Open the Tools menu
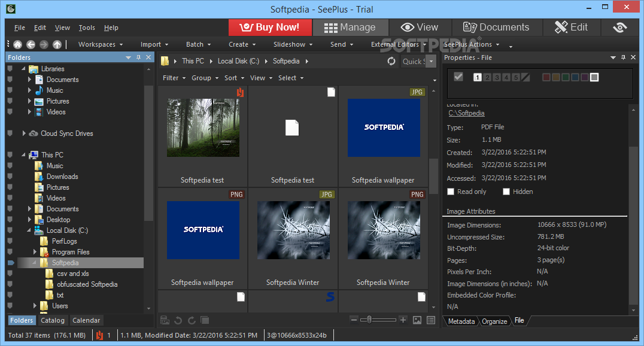Image resolution: width=644 pixels, height=346 pixels. click(87, 28)
